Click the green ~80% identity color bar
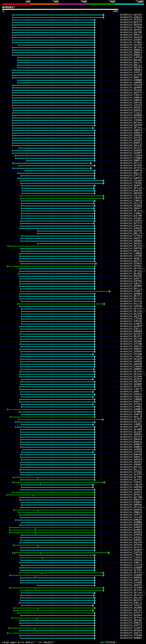Viewport: 146px width, 644px height. coord(101,4)
